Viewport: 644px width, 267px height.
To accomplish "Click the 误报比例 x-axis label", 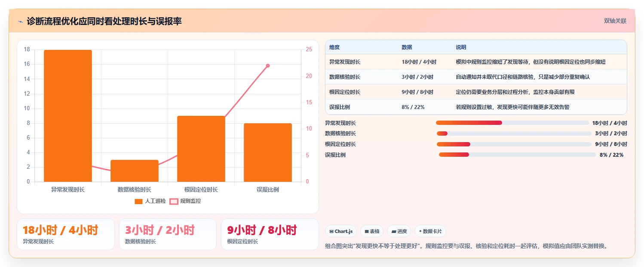I will pyautogui.click(x=268, y=189).
